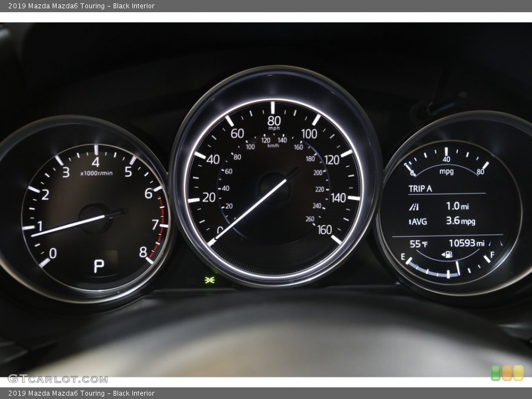Click the AVG label

[418, 222]
